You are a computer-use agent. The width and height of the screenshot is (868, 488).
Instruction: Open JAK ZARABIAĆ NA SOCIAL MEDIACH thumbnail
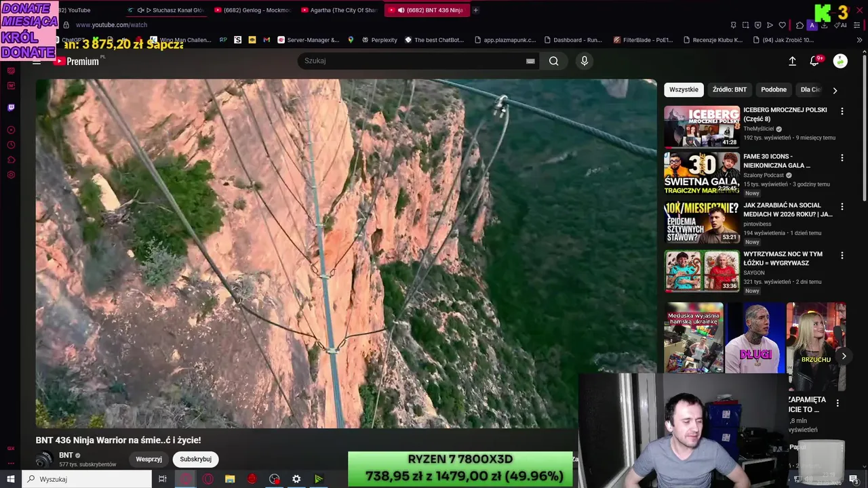click(x=702, y=222)
